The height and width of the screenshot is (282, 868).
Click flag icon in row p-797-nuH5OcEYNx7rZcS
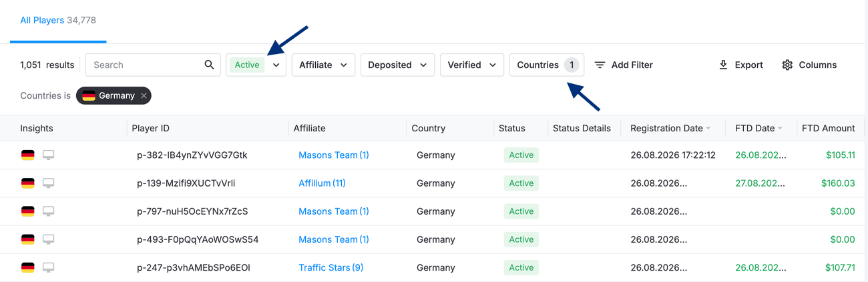coord(27,211)
